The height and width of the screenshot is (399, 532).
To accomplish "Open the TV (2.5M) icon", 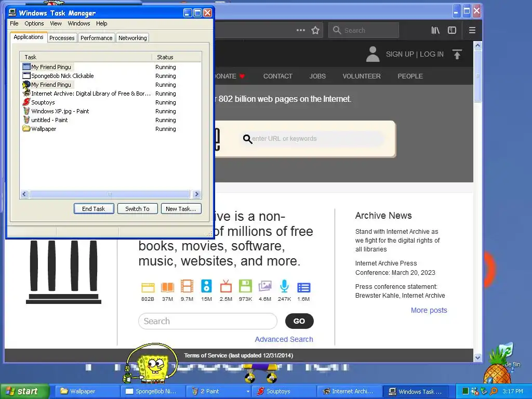I will [226, 286].
